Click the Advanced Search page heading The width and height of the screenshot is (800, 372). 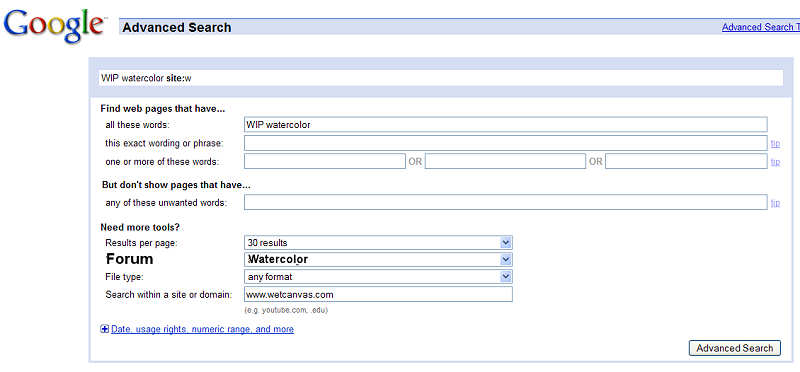tap(177, 28)
